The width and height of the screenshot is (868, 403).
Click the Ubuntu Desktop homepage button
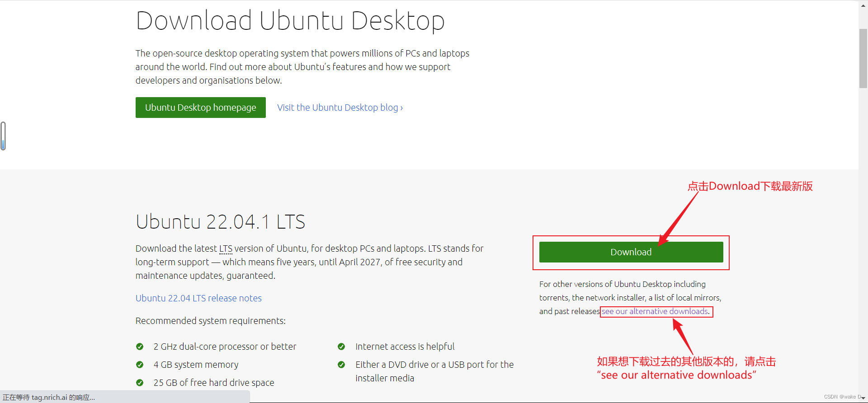pyautogui.click(x=200, y=108)
